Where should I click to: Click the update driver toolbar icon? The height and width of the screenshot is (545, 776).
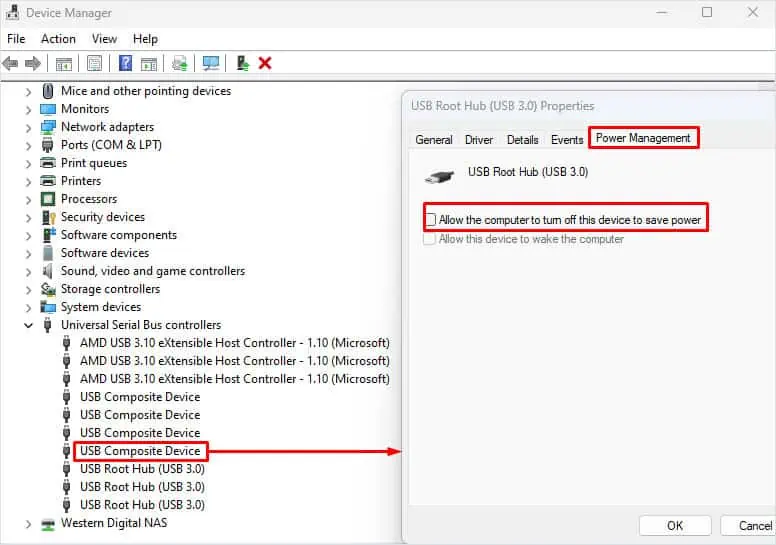pos(243,63)
